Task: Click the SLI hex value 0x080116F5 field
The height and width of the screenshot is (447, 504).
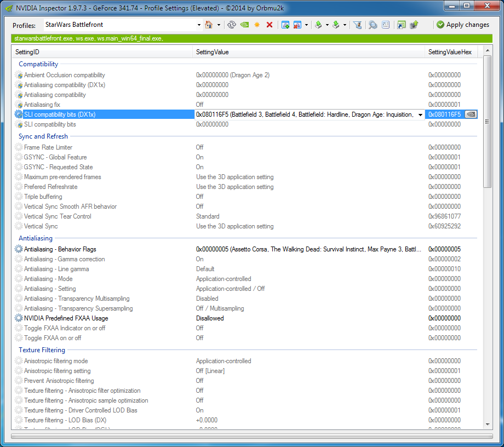Action: click(x=445, y=114)
